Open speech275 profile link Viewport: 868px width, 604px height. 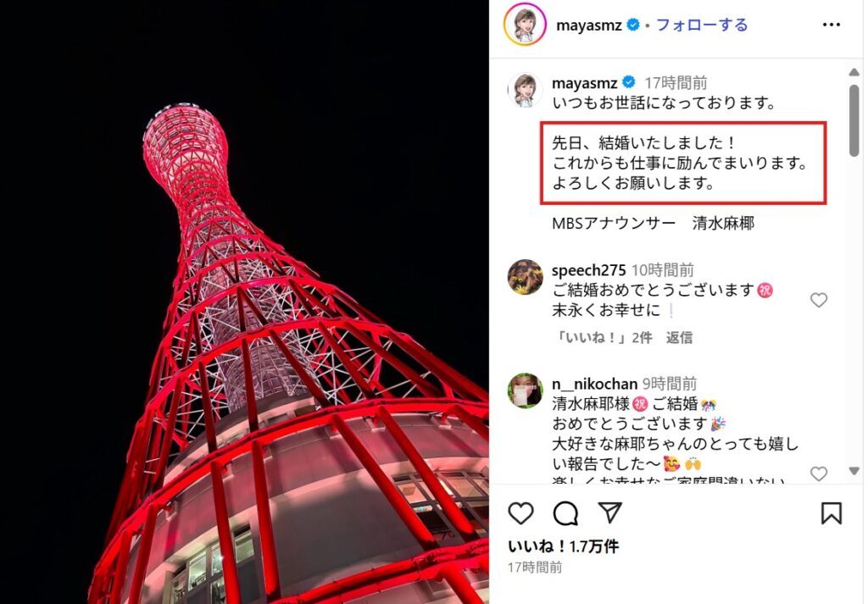588,270
